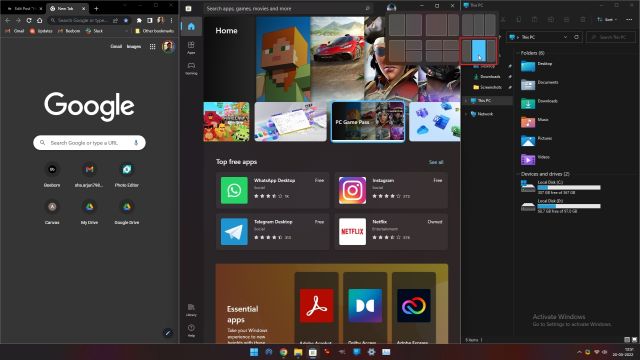Viewport: 640px width, 360px height.
Task: Collapse the Folders group in File Explorer
Action: point(518,53)
